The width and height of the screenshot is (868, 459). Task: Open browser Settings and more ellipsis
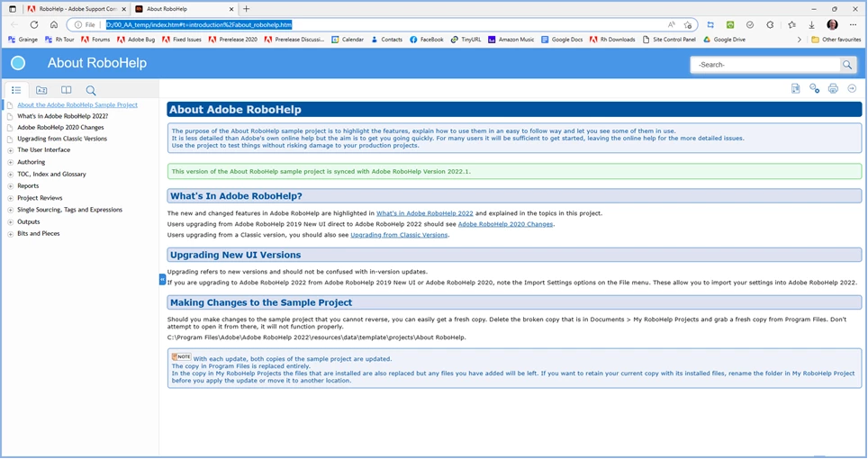[853, 25]
